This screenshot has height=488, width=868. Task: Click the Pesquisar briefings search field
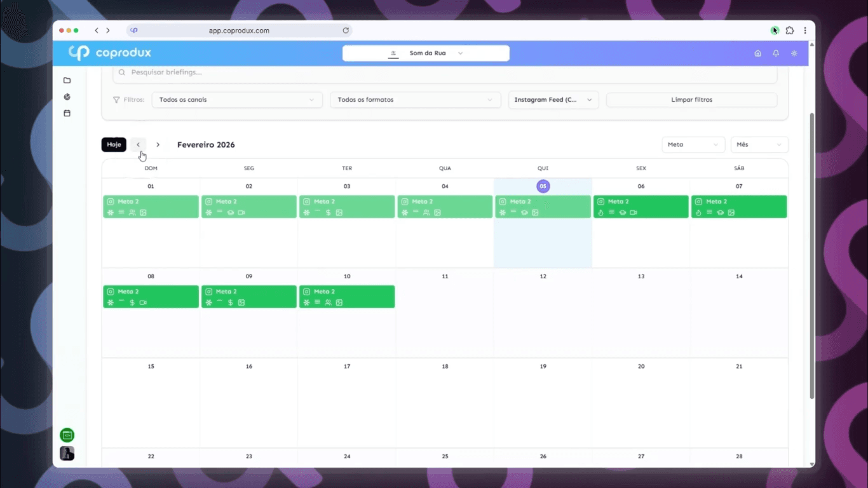(x=445, y=72)
